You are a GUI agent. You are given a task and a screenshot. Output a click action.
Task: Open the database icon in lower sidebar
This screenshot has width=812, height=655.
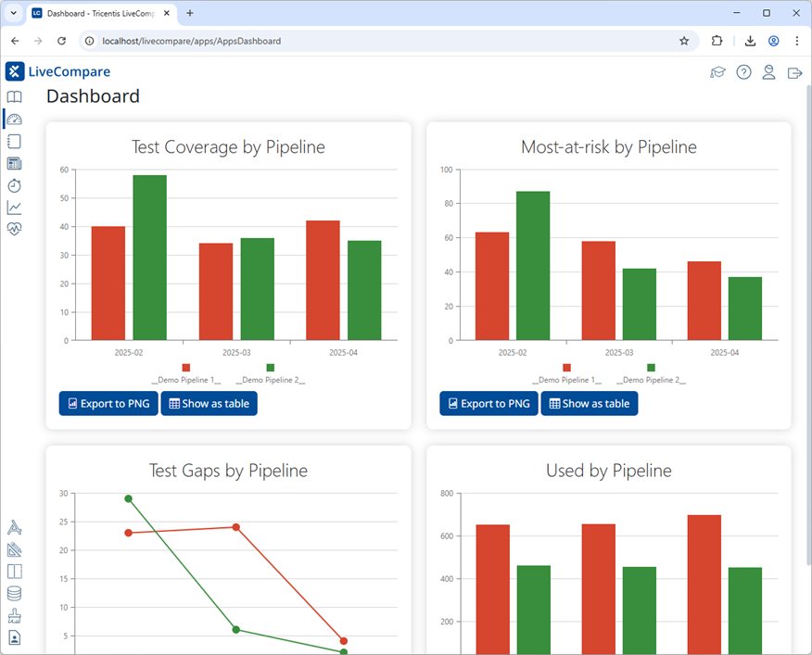click(x=13, y=593)
